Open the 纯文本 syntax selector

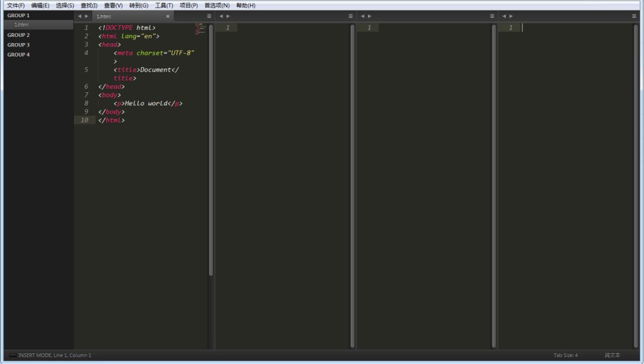(x=612, y=356)
